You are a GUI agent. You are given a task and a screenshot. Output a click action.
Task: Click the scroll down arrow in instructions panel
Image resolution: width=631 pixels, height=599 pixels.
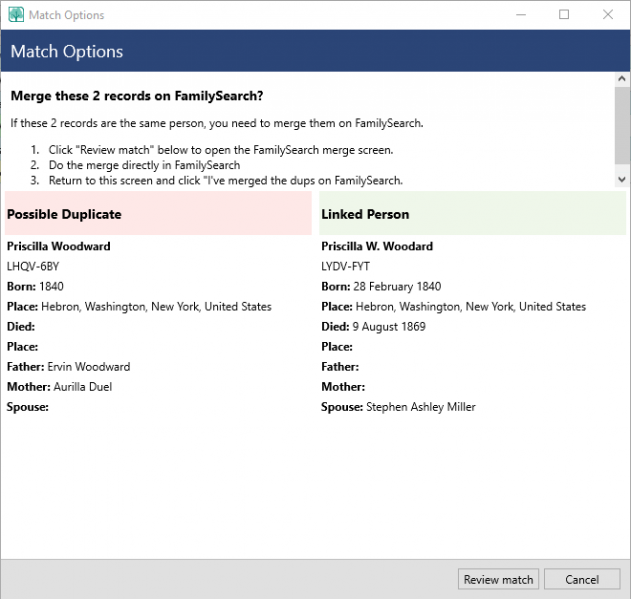click(622, 178)
